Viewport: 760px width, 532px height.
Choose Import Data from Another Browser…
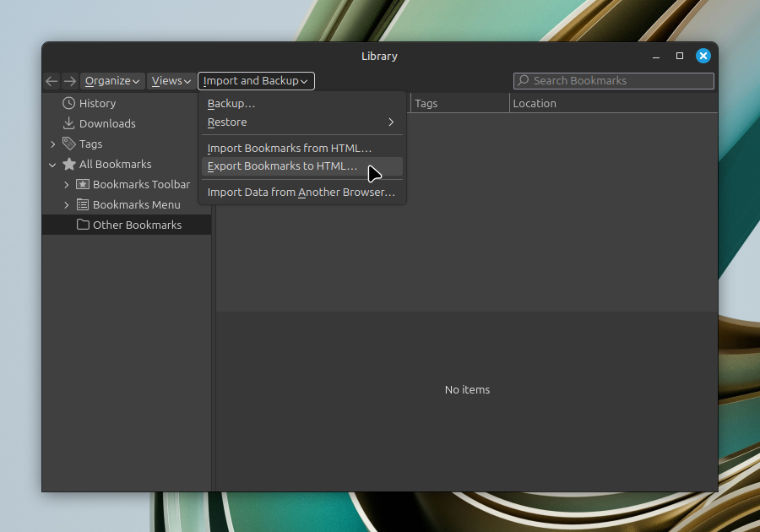[302, 193]
